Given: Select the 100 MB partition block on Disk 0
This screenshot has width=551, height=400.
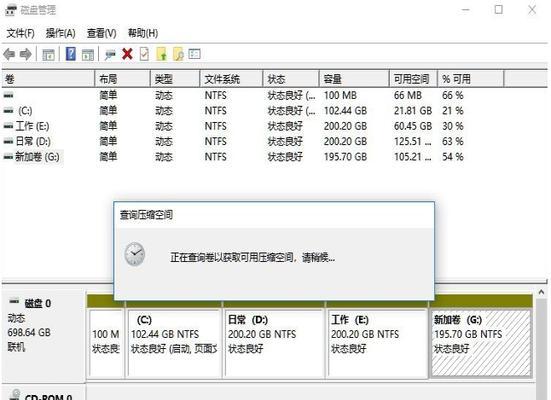Looking at the screenshot, I should [106, 343].
